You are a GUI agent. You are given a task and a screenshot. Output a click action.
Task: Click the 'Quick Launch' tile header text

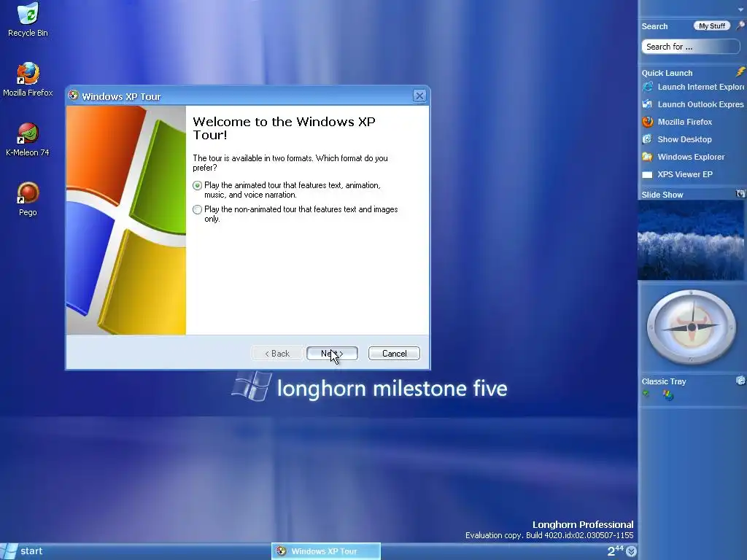coord(667,73)
